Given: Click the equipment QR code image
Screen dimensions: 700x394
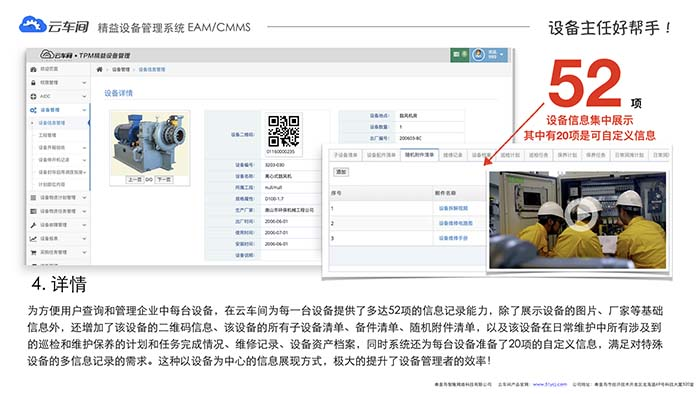Looking at the screenshot, I should click(x=283, y=131).
